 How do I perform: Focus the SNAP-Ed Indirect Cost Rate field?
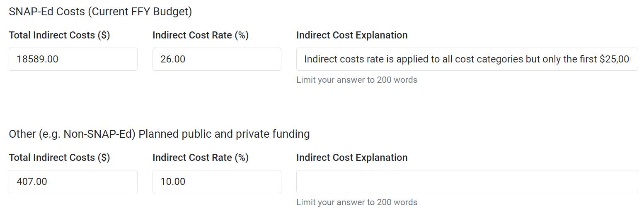tap(217, 59)
